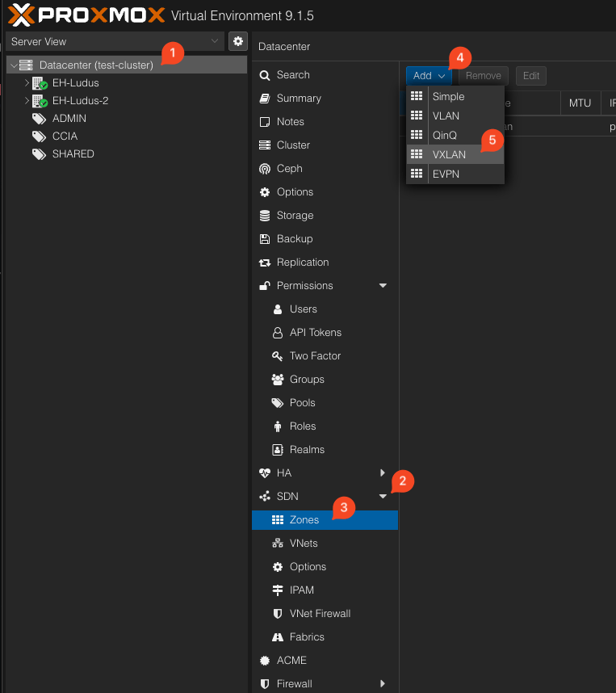Screen dimensions: 616x693
Task: Click the Replication icon
Action: (265, 262)
